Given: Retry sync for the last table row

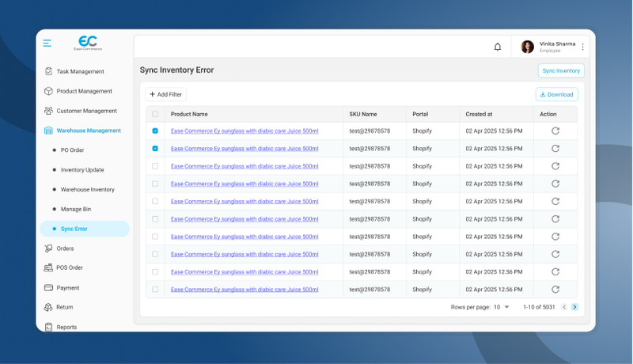Looking at the screenshot, I should (555, 290).
